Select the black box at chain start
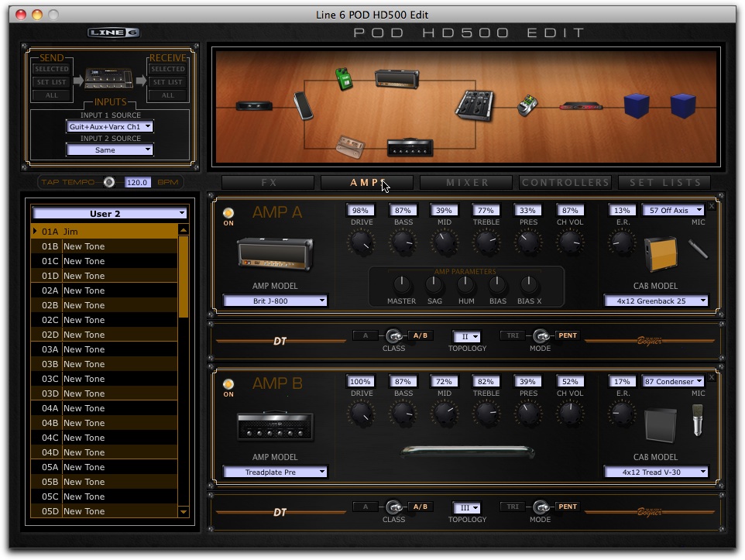The height and width of the screenshot is (560, 745). click(x=254, y=105)
